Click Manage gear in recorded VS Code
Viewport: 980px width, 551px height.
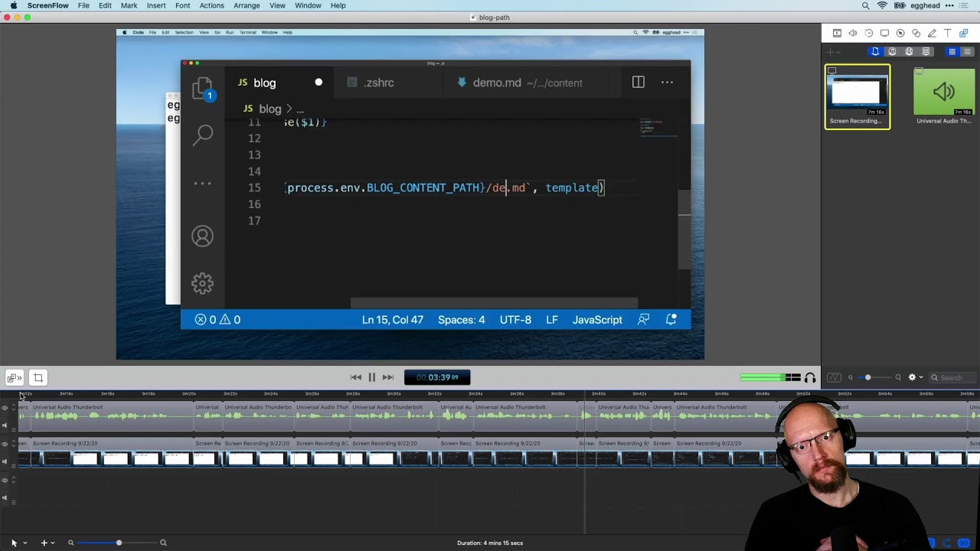coord(202,284)
